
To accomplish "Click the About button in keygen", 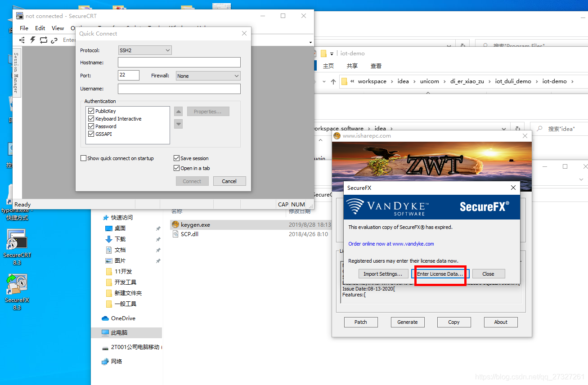I will [501, 322].
